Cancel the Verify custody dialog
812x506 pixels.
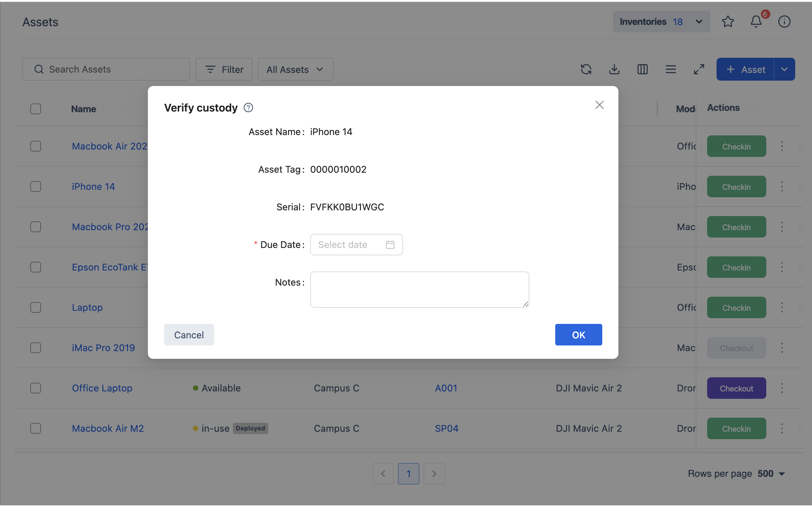tap(189, 335)
